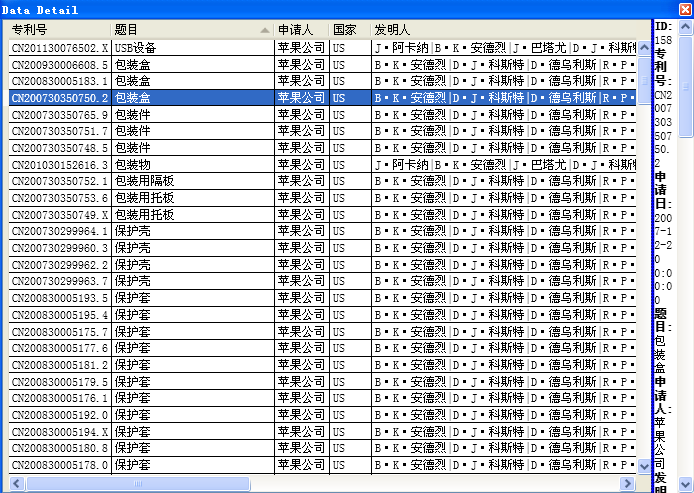
Task: Select row CN200830005176.1
Action: click(x=322, y=398)
